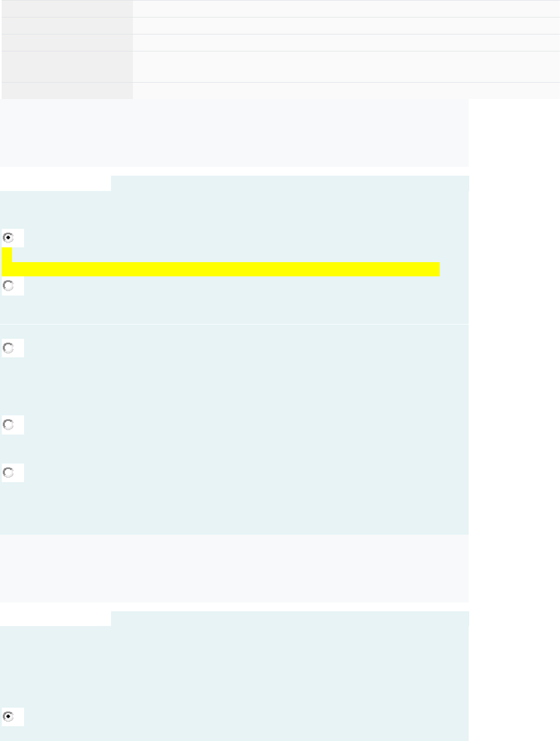560x741 pixels.
Task: Select the fourth radio option in first question
Action: point(8,425)
